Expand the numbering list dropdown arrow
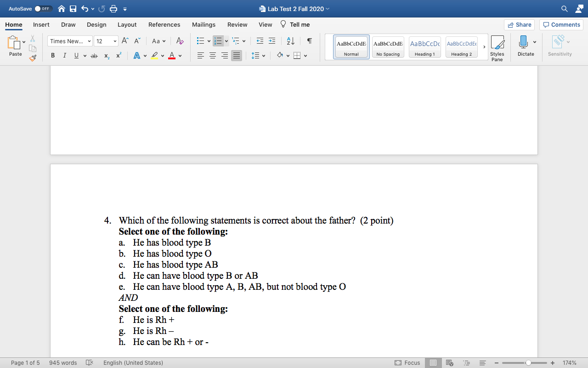Viewport: 588px width, 368px height. [226, 41]
